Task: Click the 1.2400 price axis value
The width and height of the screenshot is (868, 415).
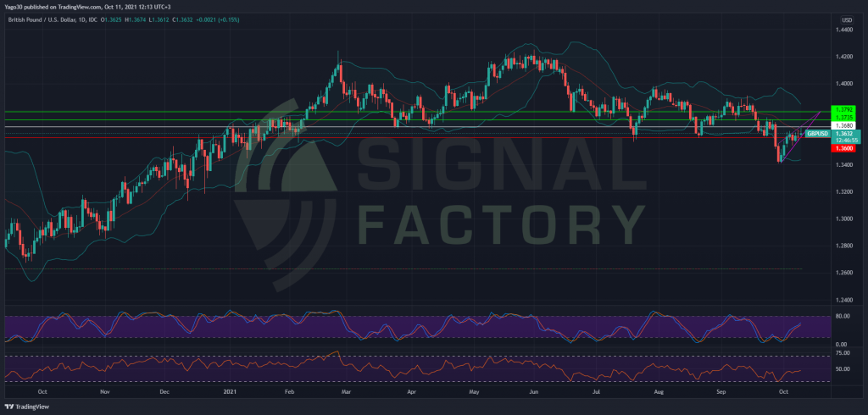Action: click(x=844, y=301)
